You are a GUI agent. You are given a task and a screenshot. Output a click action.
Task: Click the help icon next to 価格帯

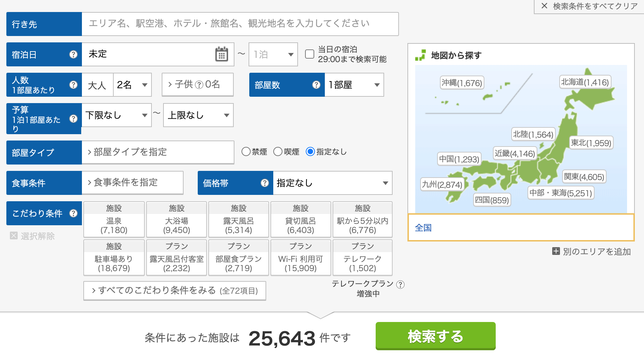[265, 183]
